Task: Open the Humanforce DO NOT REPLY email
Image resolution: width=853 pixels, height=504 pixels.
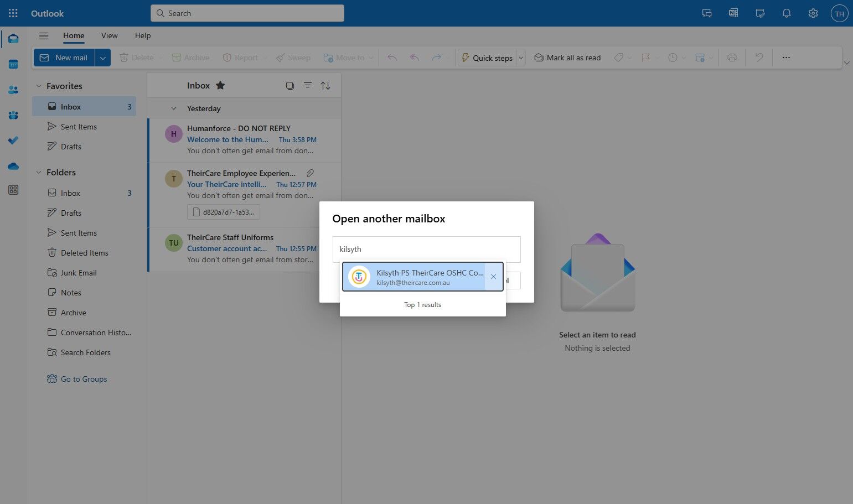Action: click(x=245, y=141)
